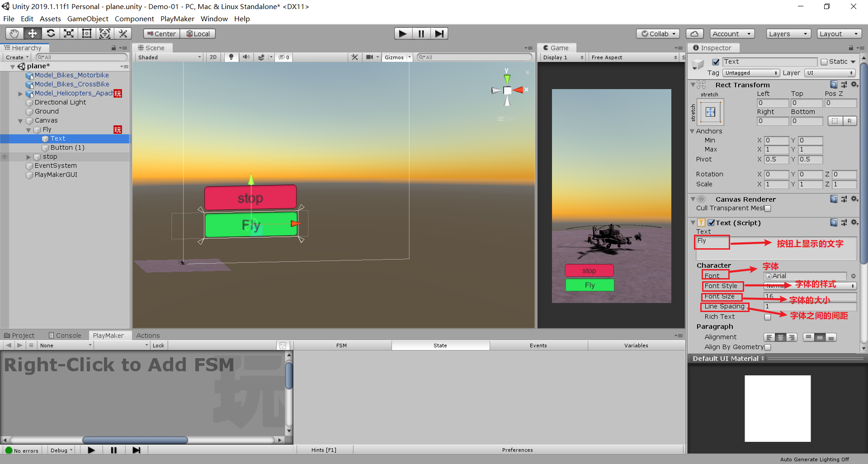Open the Window menu

(x=214, y=19)
